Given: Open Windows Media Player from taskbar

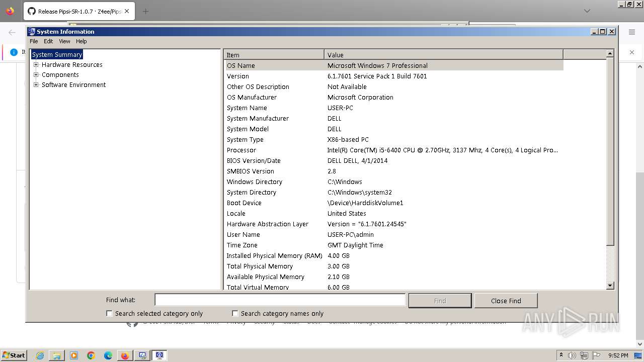Looking at the screenshot, I should [74, 355].
